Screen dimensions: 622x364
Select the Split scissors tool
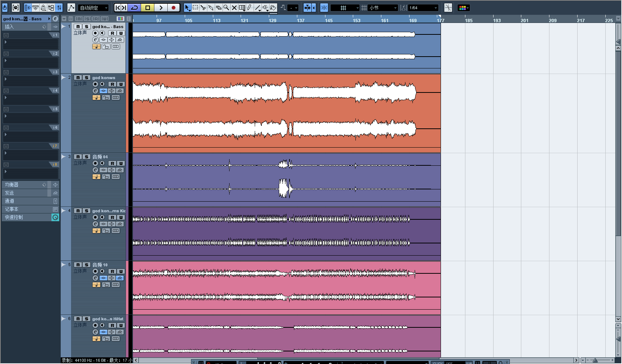(x=203, y=7)
